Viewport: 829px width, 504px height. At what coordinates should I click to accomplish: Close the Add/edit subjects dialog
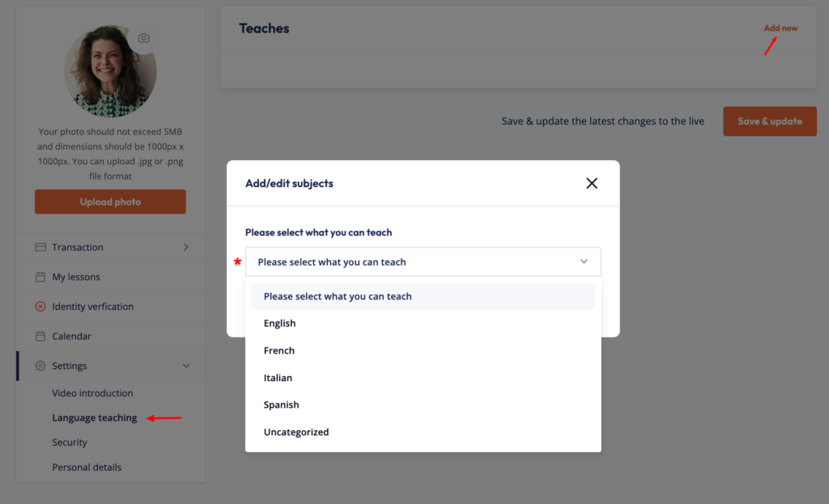[592, 184]
